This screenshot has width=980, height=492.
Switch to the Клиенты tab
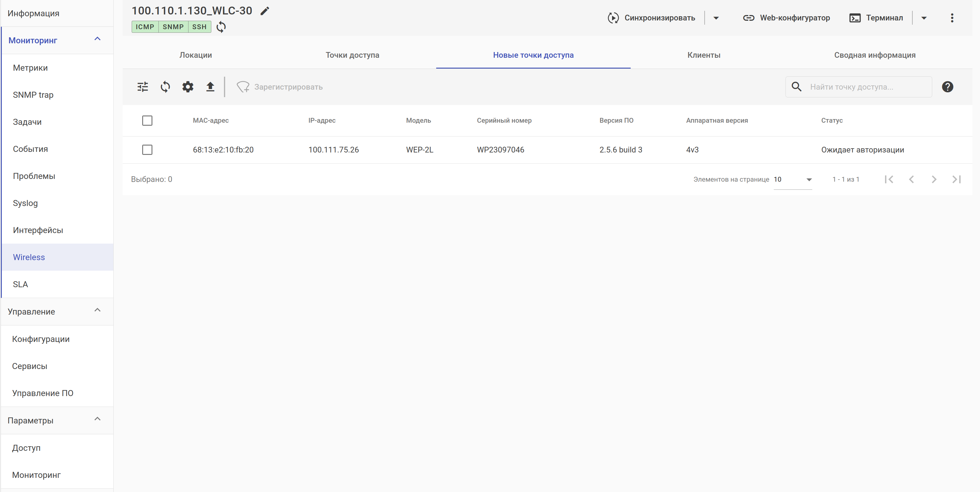coord(703,55)
